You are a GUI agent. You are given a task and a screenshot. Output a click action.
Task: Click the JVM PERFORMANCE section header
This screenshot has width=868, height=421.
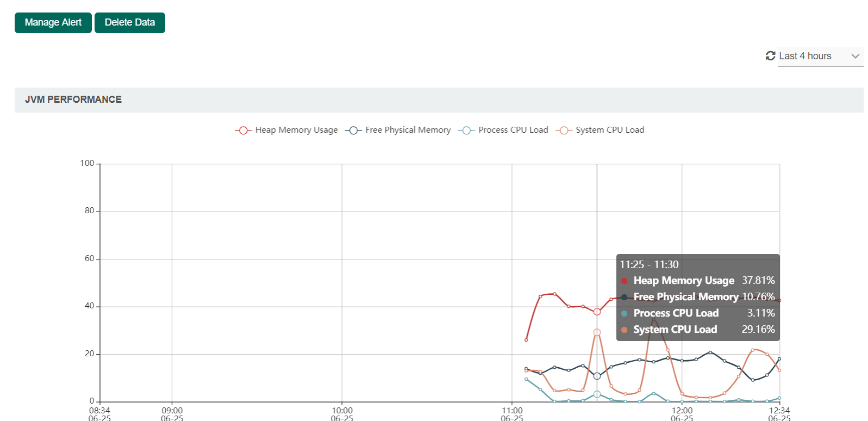pyautogui.click(x=73, y=100)
